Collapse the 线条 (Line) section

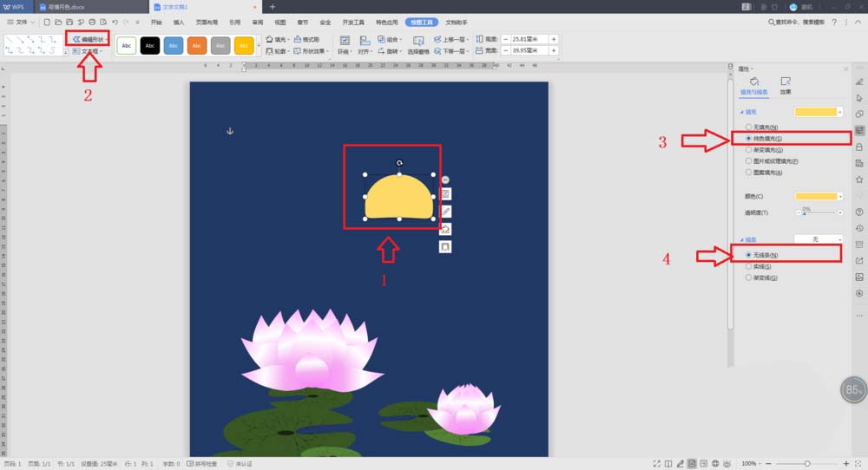coord(742,240)
